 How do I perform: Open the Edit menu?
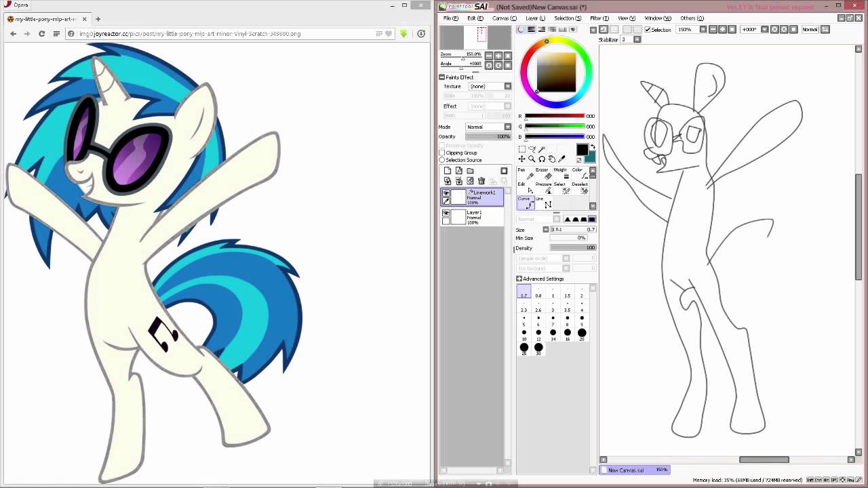click(x=475, y=18)
